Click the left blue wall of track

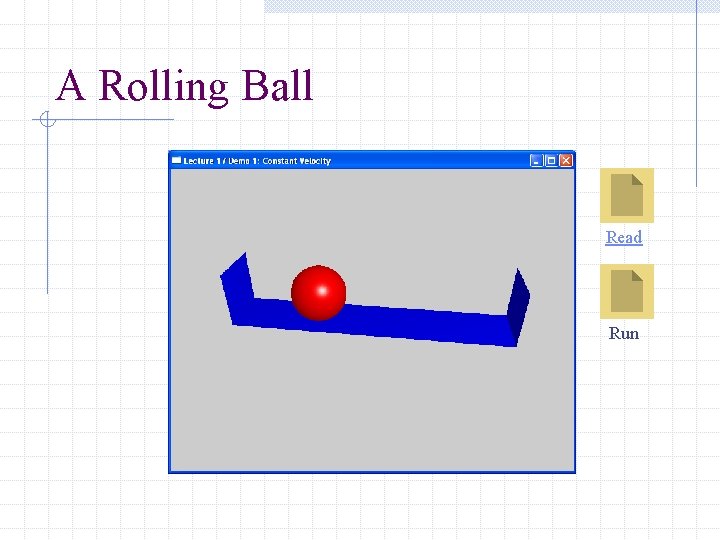coord(237,286)
